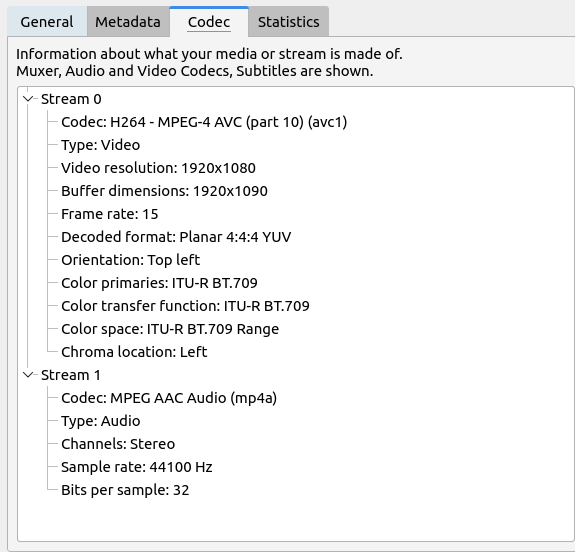The image size is (575, 552).
Task: Open the Metadata tab
Action: coord(128,22)
